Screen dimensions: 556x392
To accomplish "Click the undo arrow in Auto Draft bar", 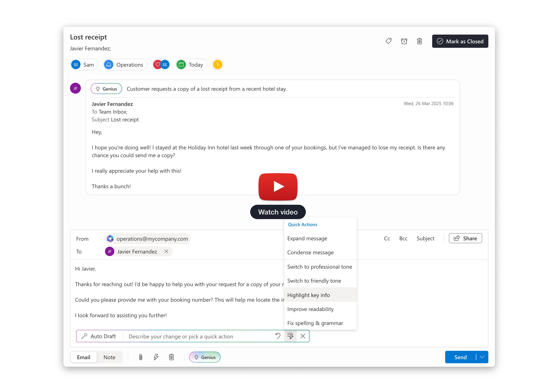I will [278, 336].
